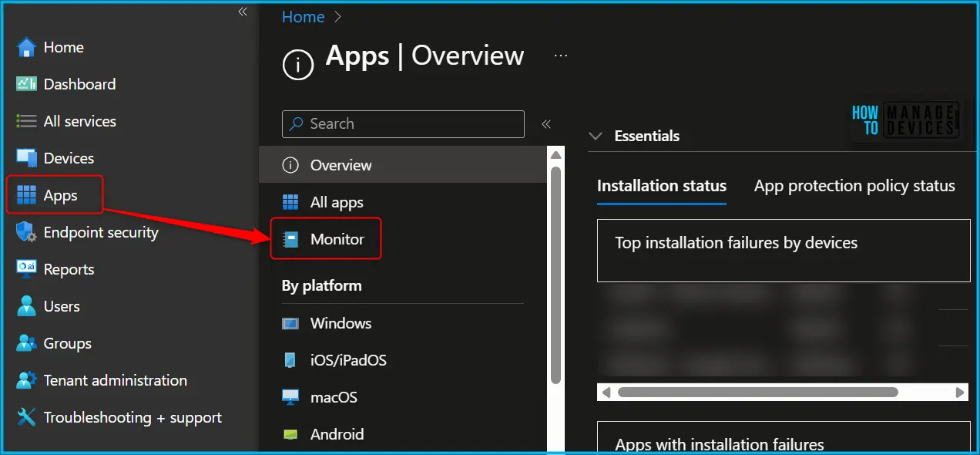Click the Apps grid icon in the sidebar
Image resolution: width=980 pixels, height=455 pixels.
click(26, 195)
